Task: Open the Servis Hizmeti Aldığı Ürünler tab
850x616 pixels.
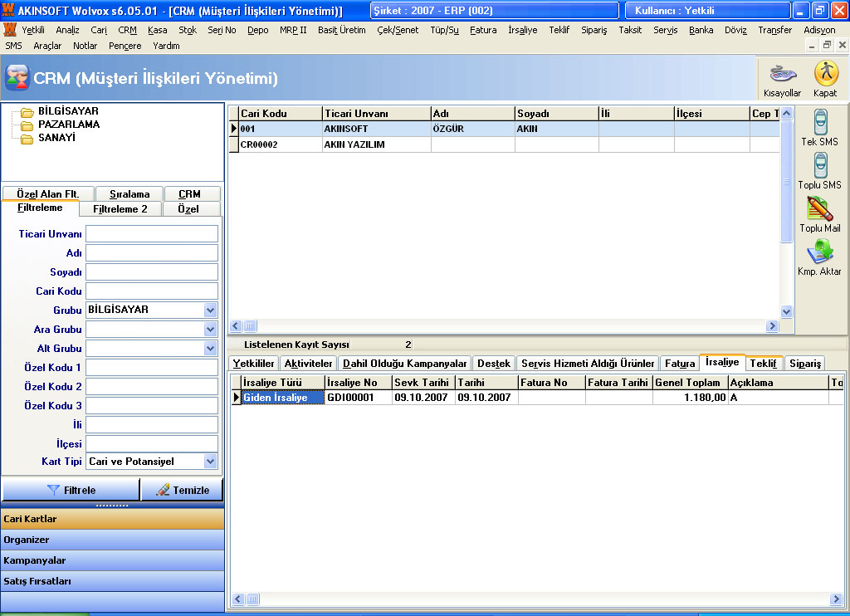Action: tap(589, 364)
